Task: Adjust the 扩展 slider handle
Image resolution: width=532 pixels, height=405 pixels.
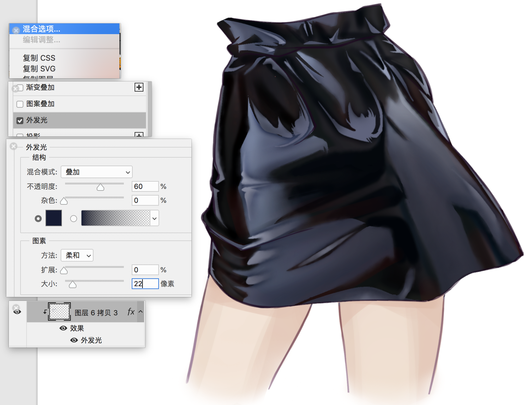Action: (x=64, y=271)
